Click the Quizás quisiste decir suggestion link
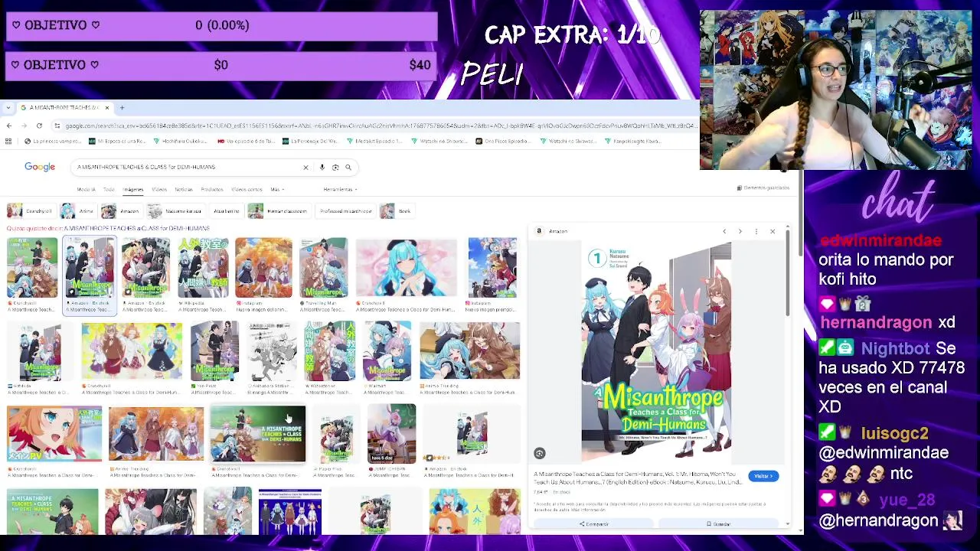This screenshot has width=980, height=551. click(137, 228)
